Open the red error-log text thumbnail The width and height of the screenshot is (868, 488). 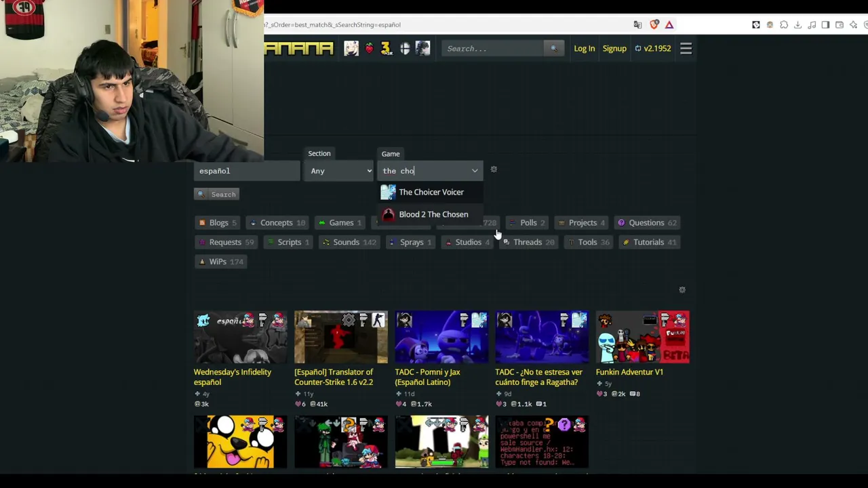541,442
